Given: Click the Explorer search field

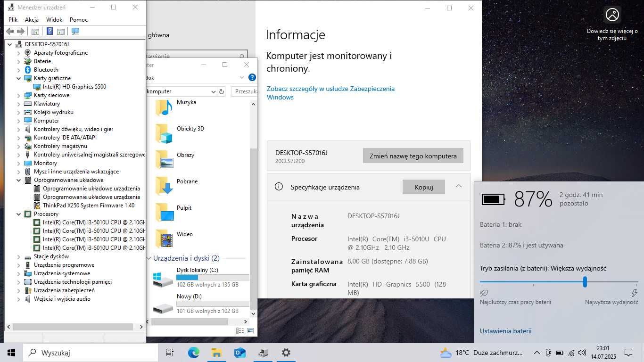Looking at the screenshot, I should (x=244, y=91).
